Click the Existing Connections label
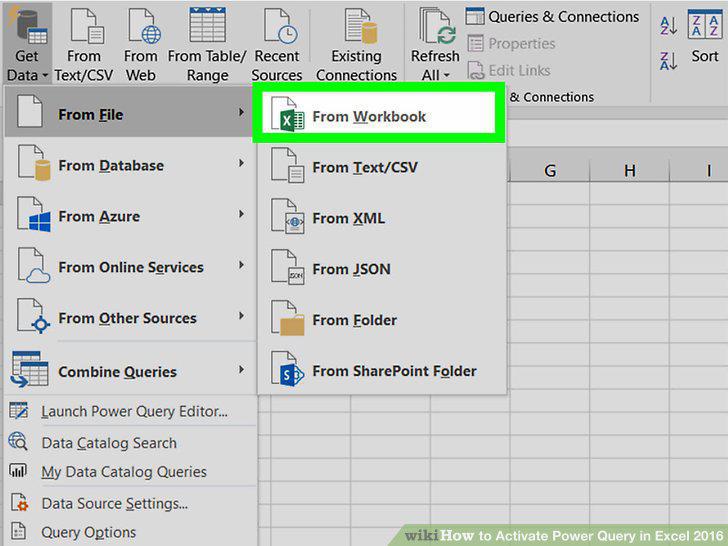 356,65
